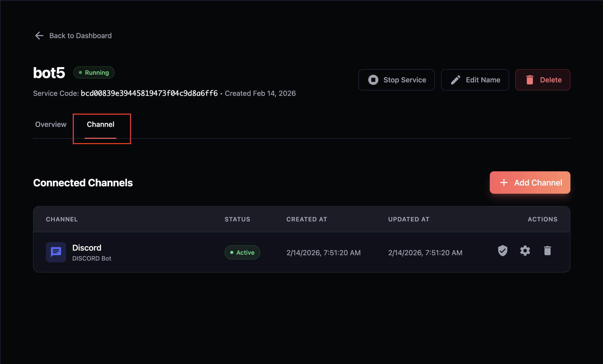Click the Created Feb 14, 2026 text
Screen dimensions: 603x364
click(260, 93)
